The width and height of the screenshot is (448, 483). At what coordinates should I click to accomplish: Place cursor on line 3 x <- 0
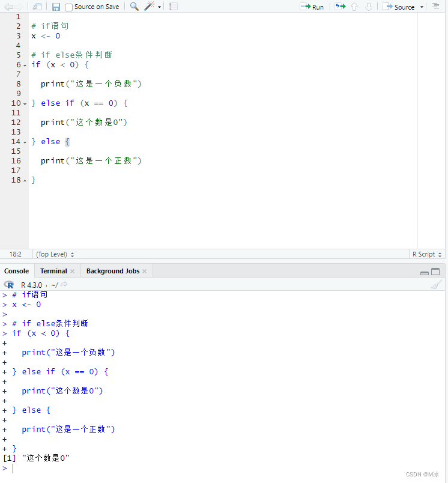(46, 36)
